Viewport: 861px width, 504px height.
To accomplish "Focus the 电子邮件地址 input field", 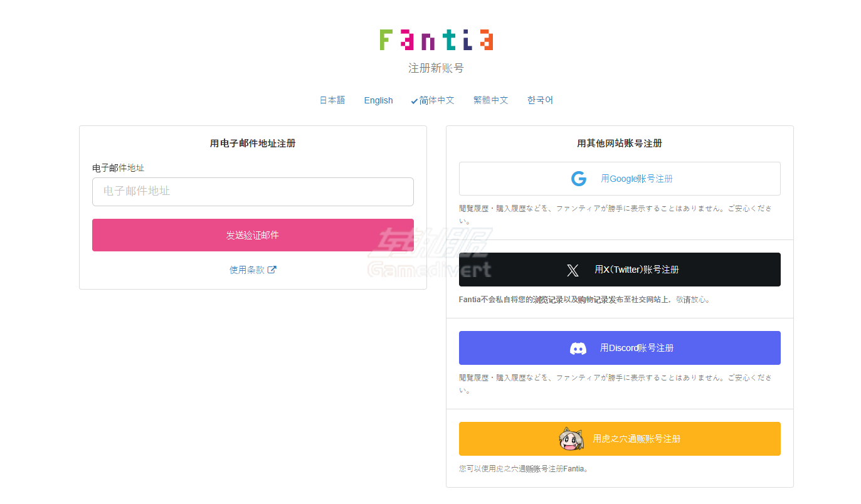I will (253, 192).
